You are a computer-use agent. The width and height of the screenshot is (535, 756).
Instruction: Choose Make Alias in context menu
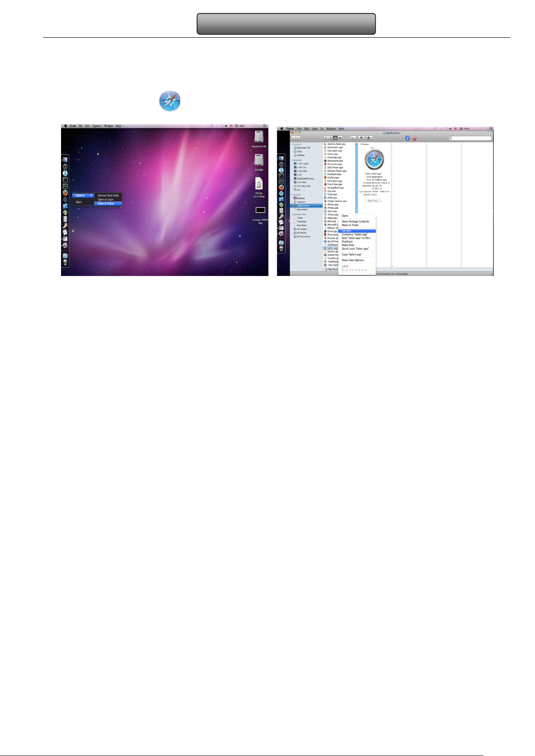click(348, 245)
